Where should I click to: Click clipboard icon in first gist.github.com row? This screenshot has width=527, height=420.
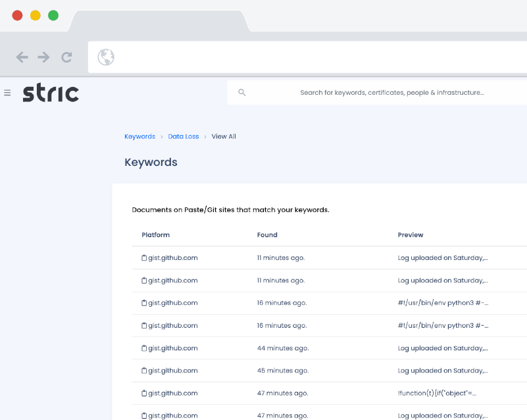[x=144, y=258]
